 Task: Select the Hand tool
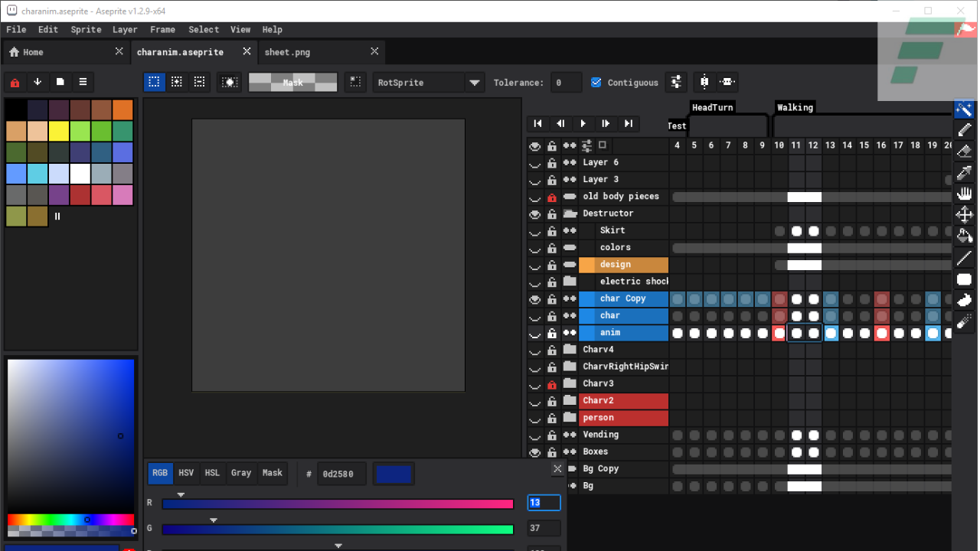pos(964,194)
